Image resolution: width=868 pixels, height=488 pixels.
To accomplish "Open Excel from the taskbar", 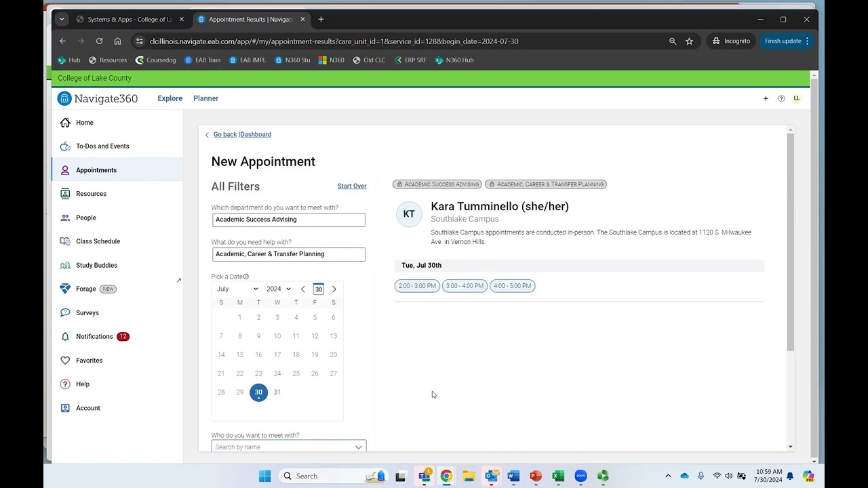I will [x=558, y=476].
